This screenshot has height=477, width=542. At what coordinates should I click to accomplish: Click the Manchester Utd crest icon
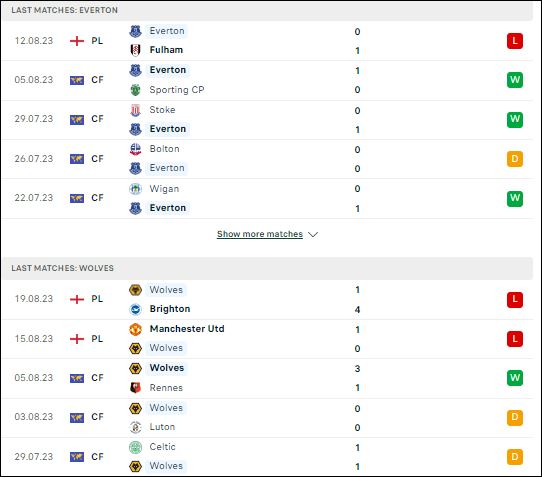(x=135, y=329)
